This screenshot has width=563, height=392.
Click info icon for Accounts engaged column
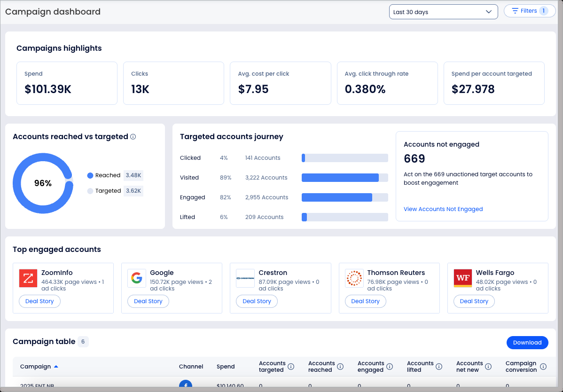(x=390, y=367)
